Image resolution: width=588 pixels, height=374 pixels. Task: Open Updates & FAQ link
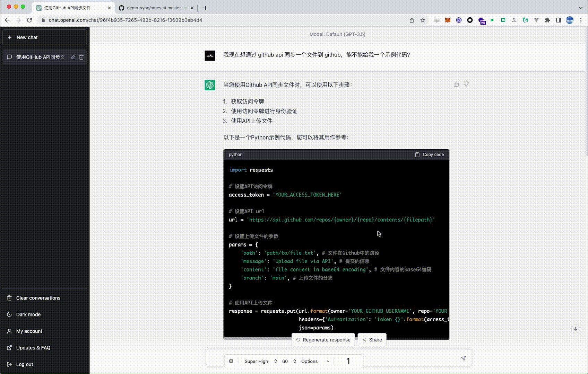(x=45, y=348)
